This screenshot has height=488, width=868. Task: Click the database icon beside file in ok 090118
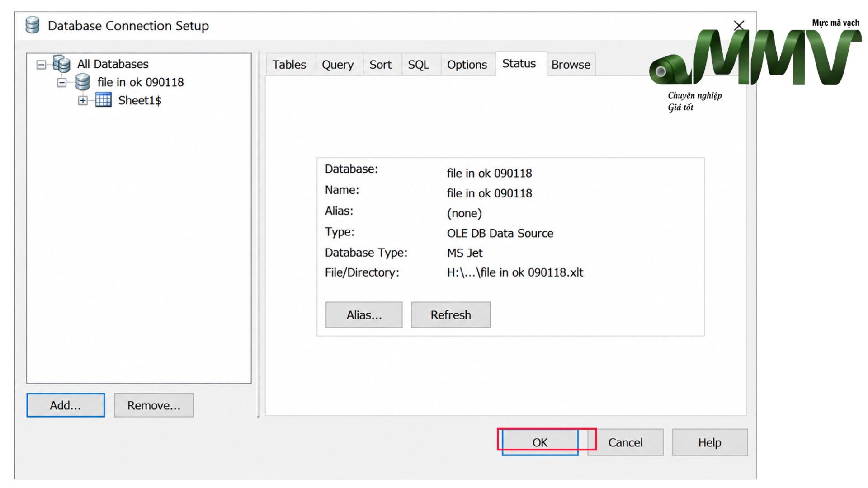[82, 82]
